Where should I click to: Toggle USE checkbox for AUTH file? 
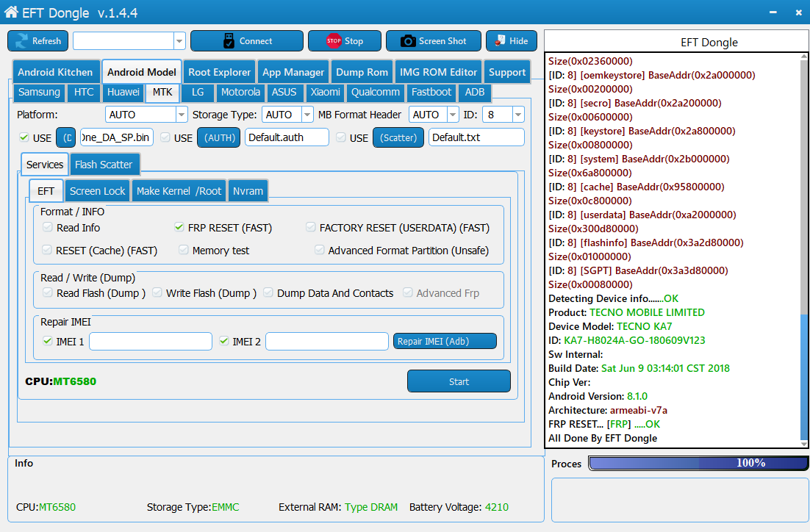point(165,137)
